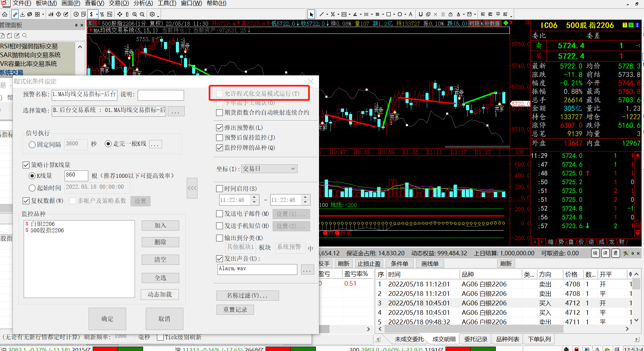The height and width of the screenshot is (351, 644).
Task: Select the drawing ruler tool icon
Action: [x=15, y=14]
